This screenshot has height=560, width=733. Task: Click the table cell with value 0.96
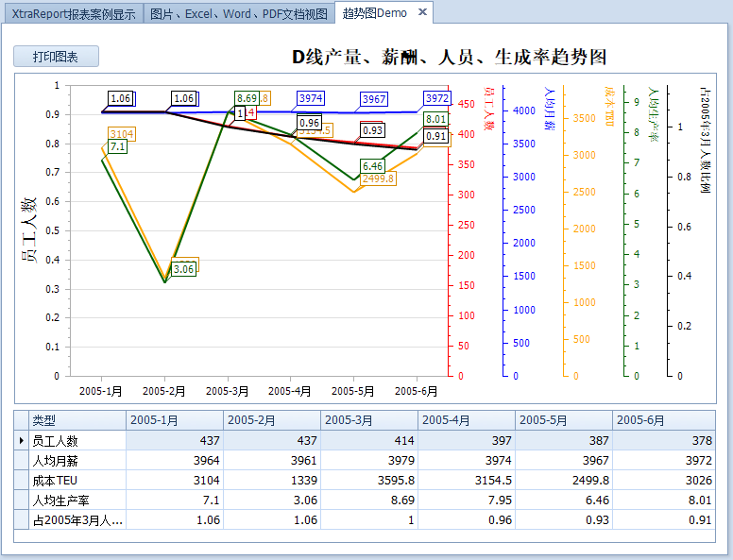tap(467, 519)
